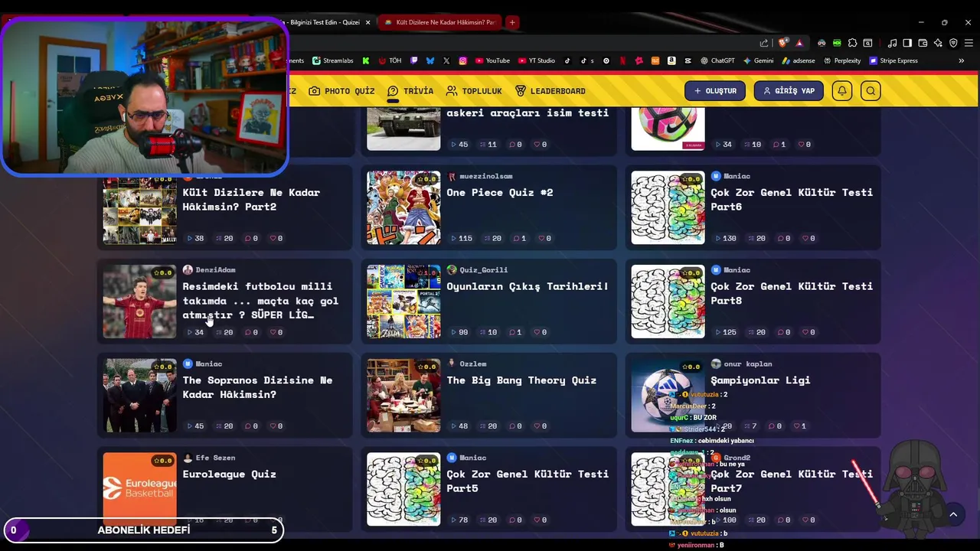Open The Big Bang Theory Quiz
Screen dimensions: 980x551
[x=521, y=380]
